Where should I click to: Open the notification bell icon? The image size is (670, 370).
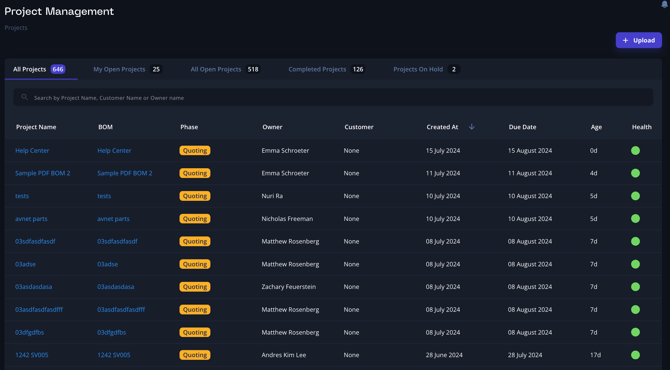click(x=665, y=4)
